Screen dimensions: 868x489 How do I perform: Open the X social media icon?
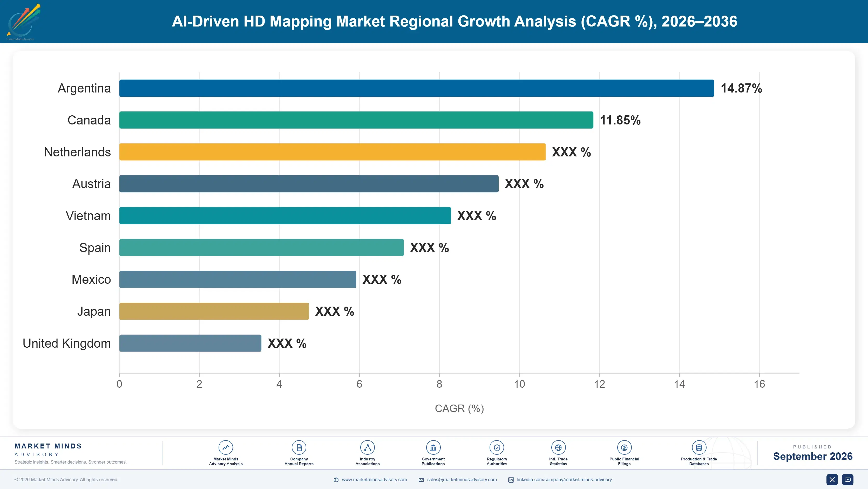(832, 480)
